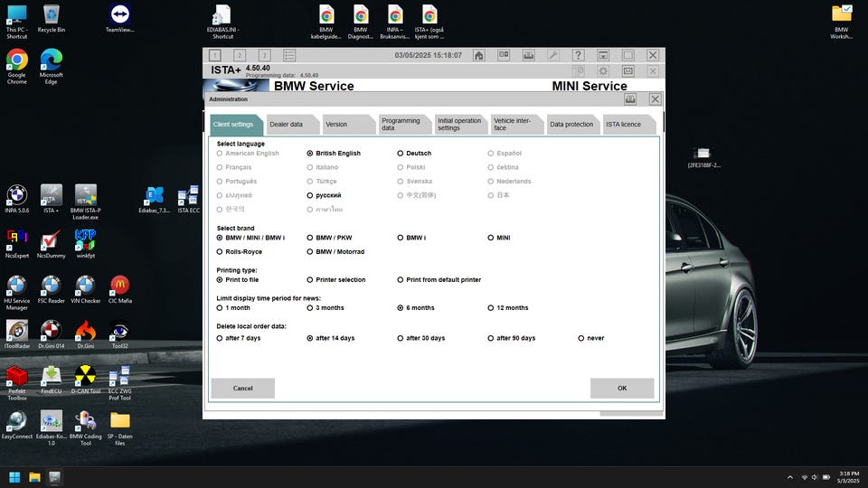Open File Explorer in taskbar
The image size is (868, 488).
(35, 477)
